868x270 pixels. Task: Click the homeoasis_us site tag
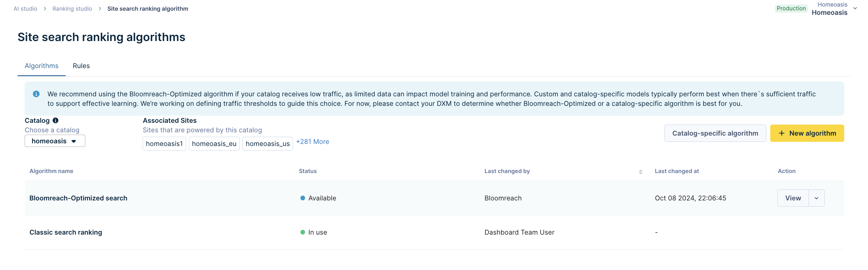tap(267, 144)
